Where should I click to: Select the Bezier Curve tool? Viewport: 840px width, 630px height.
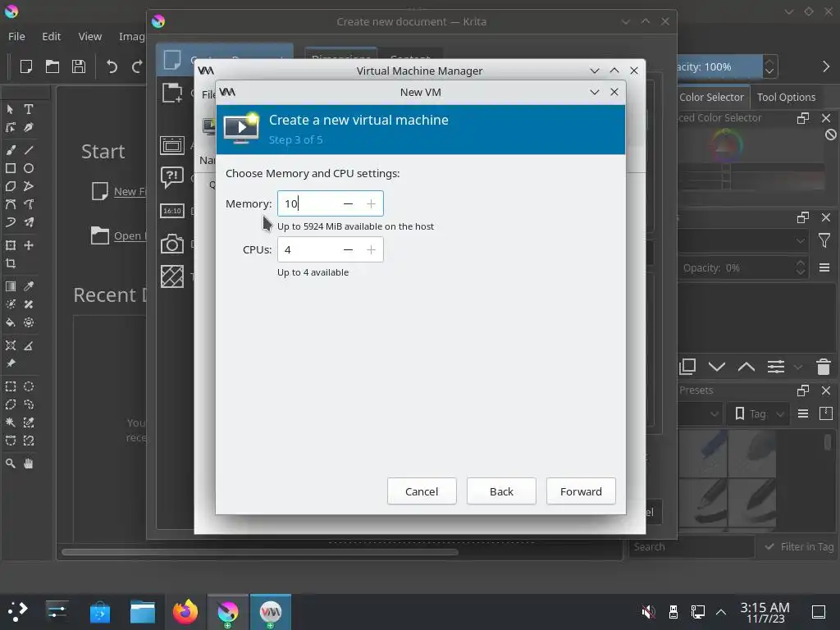coord(10,204)
